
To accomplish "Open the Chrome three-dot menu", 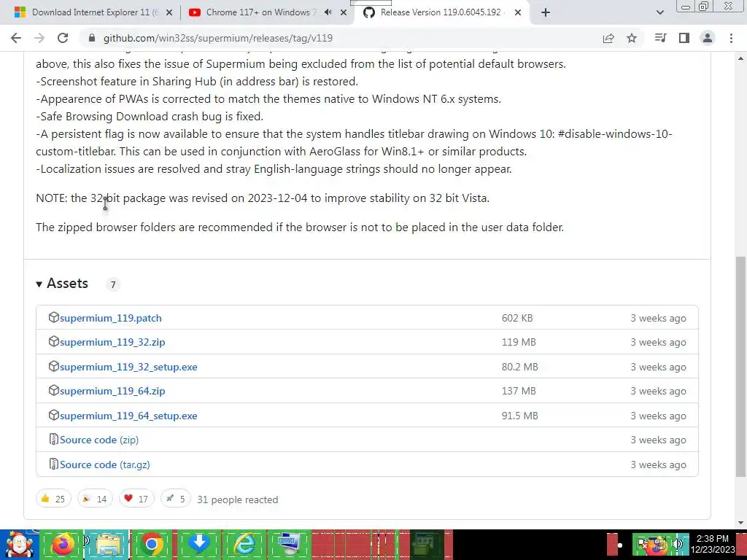I will click(731, 38).
